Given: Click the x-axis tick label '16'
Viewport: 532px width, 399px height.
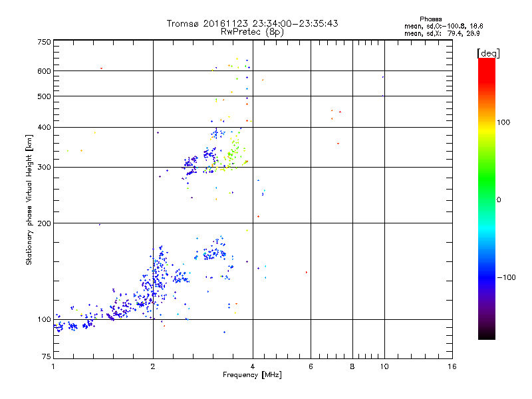Looking at the screenshot, I should coord(452,366).
